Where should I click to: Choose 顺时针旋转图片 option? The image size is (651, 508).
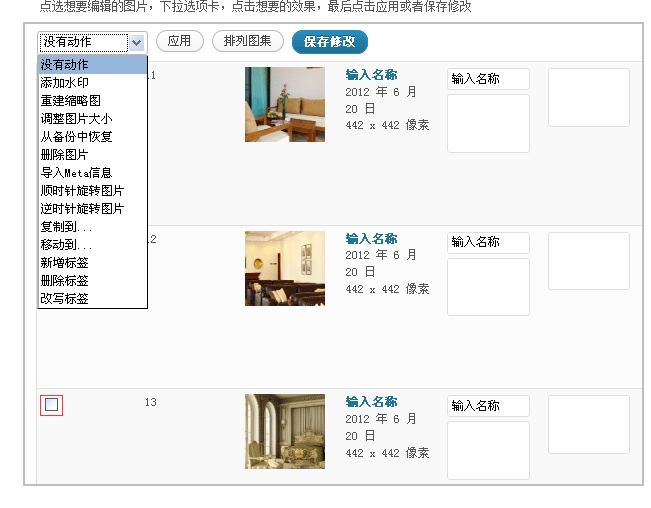click(82, 191)
